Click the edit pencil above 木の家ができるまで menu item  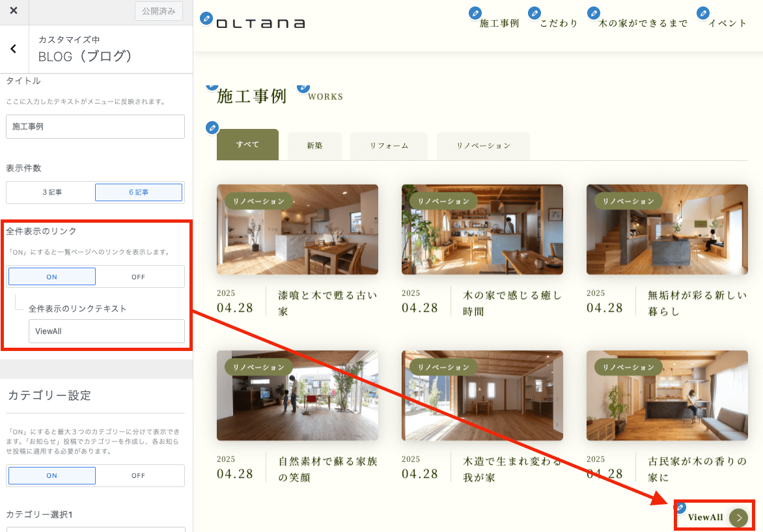(593, 13)
